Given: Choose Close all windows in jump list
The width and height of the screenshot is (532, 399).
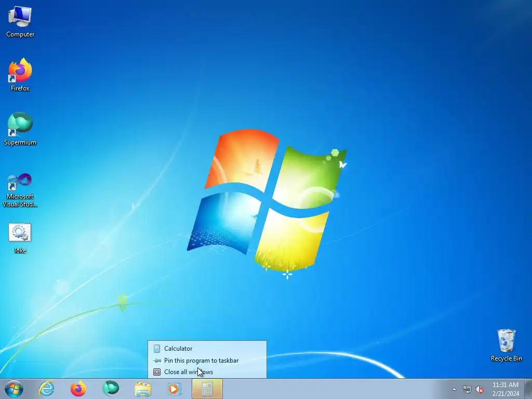Looking at the screenshot, I should coord(207,372).
